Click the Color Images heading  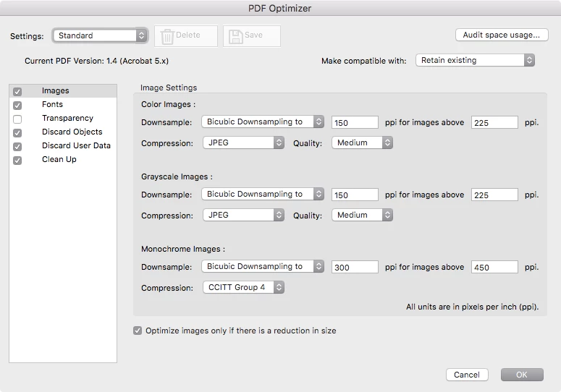click(168, 104)
